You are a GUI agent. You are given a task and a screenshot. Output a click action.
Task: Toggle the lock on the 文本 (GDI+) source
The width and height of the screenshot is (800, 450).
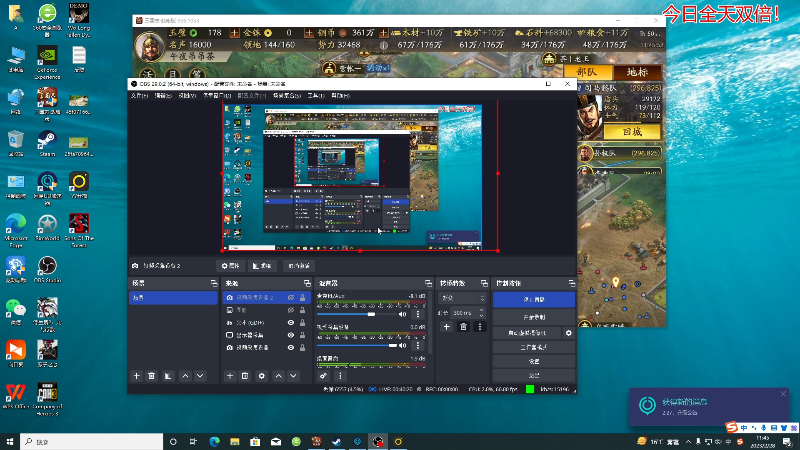303,322
